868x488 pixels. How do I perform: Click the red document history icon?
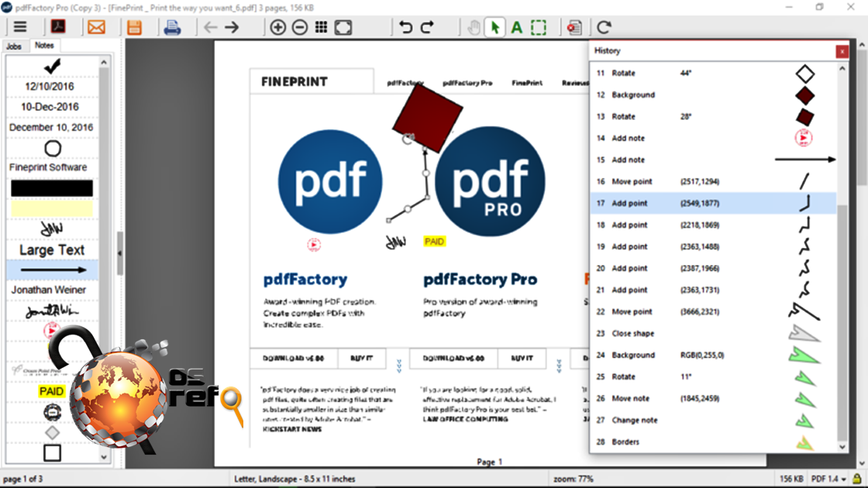tap(574, 27)
